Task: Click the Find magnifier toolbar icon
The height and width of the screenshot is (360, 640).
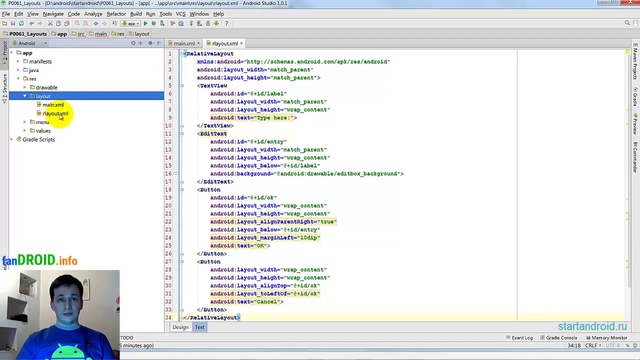Action: coord(77,24)
